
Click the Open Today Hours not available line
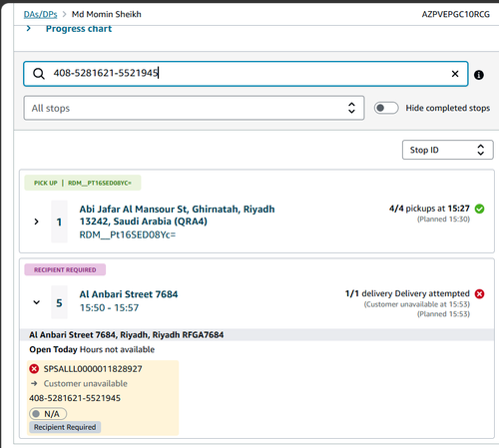(92, 349)
